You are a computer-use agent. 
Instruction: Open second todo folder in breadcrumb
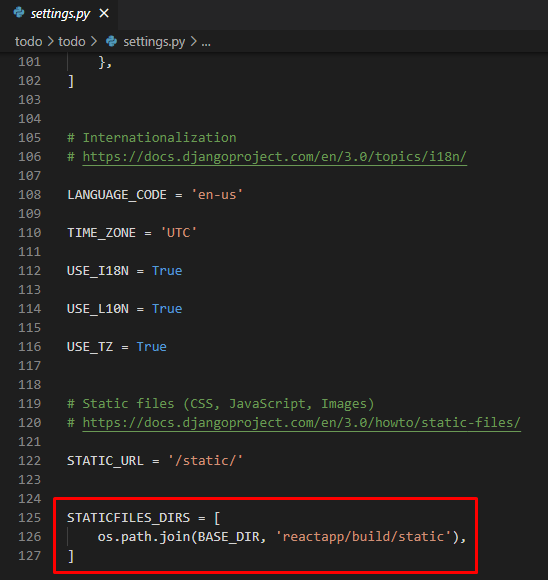[x=72, y=41]
